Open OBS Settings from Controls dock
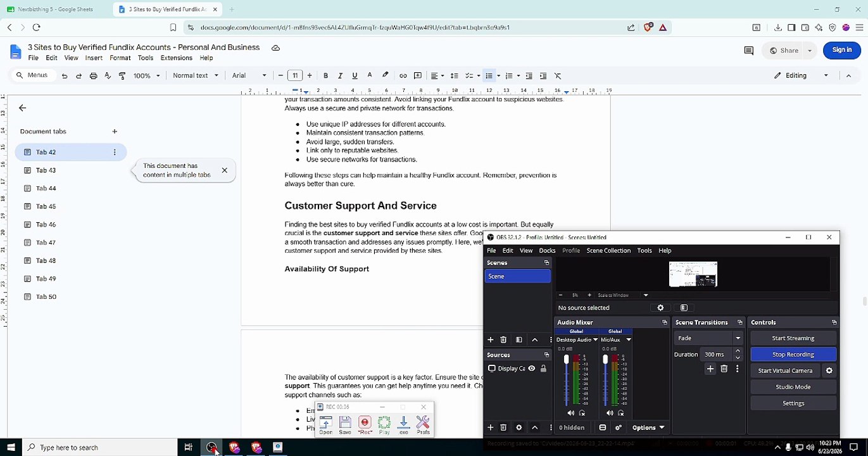Viewport: 868px width, 456px height. coord(793,403)
